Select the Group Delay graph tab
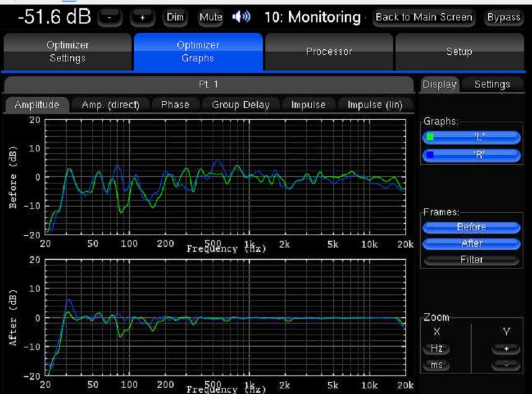 pos(241,105)
